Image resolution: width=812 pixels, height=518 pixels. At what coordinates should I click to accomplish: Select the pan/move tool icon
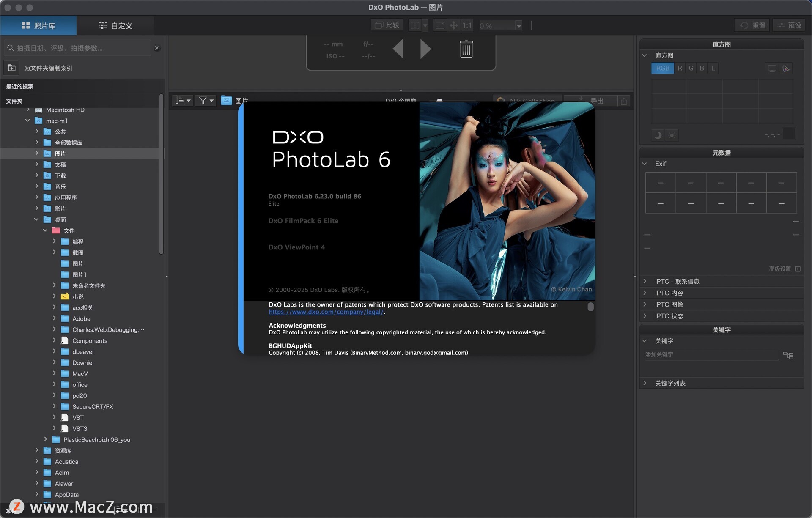click(x=453, y=25)
